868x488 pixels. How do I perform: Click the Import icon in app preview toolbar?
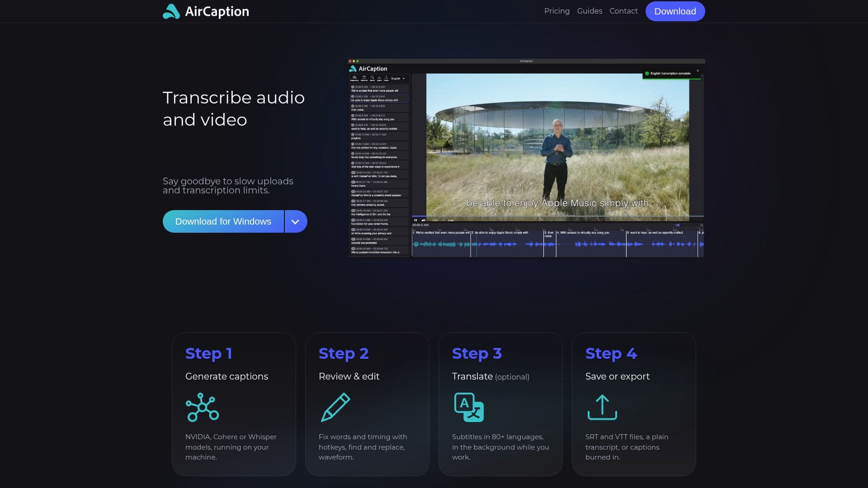pos(379,78)
